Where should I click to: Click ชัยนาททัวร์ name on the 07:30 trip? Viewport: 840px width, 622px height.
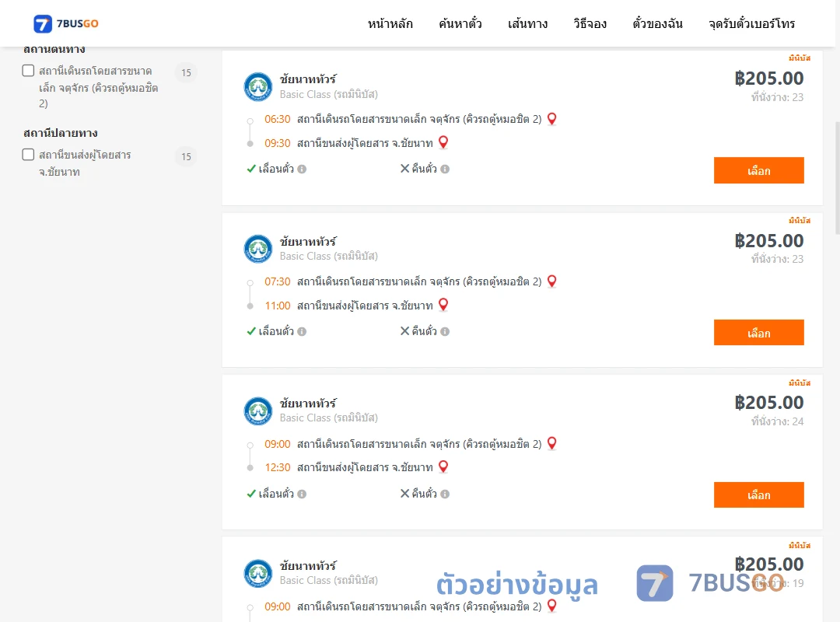pyautogui.click(x=307, y=242)
